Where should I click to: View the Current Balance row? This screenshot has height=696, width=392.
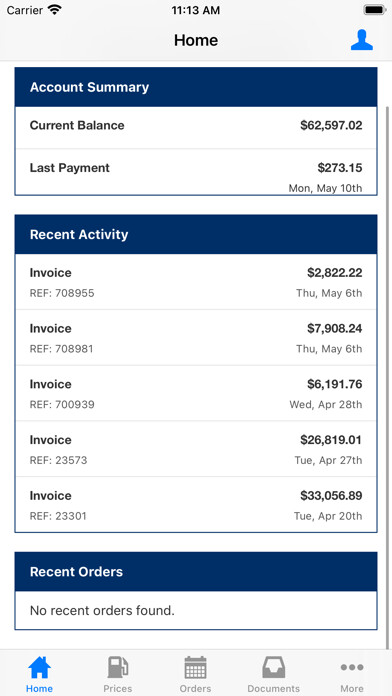[x=196, y=127]
